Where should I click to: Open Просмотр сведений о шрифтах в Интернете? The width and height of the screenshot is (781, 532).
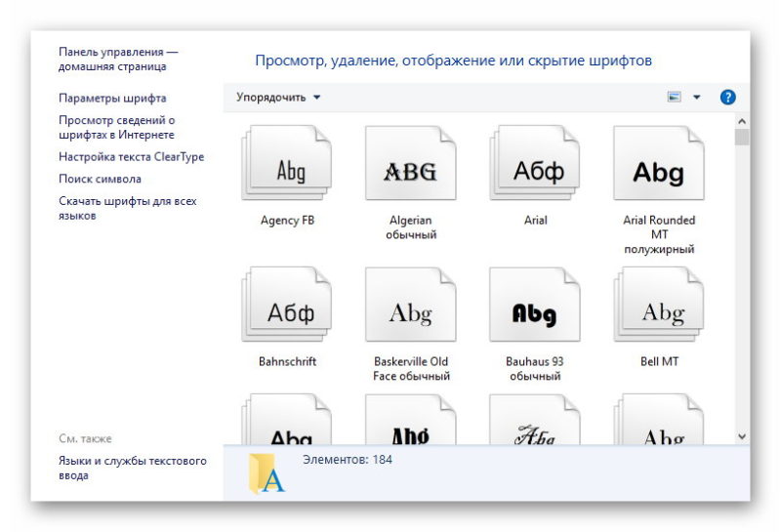pos(116,128)
